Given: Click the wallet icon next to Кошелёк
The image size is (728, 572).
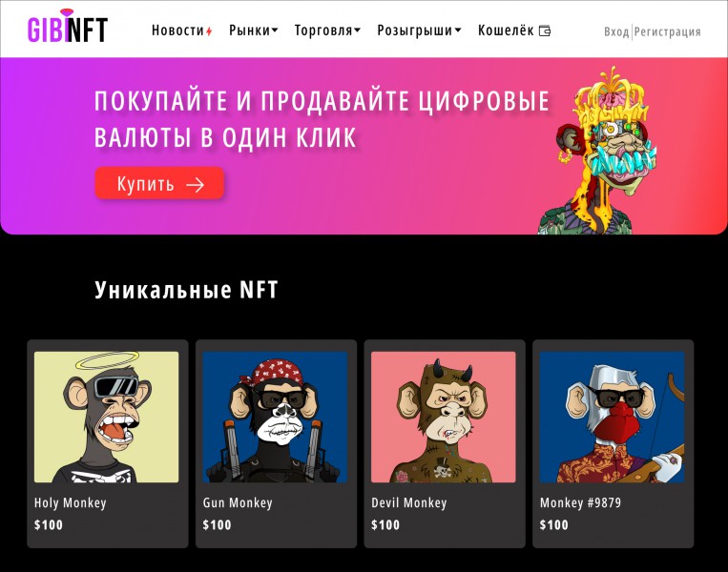Looking at the screenshot, I should point(545,31).
